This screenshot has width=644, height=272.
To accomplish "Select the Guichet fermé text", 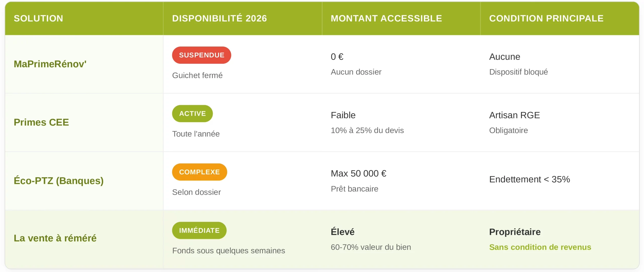I will click(x=197, y=75).
